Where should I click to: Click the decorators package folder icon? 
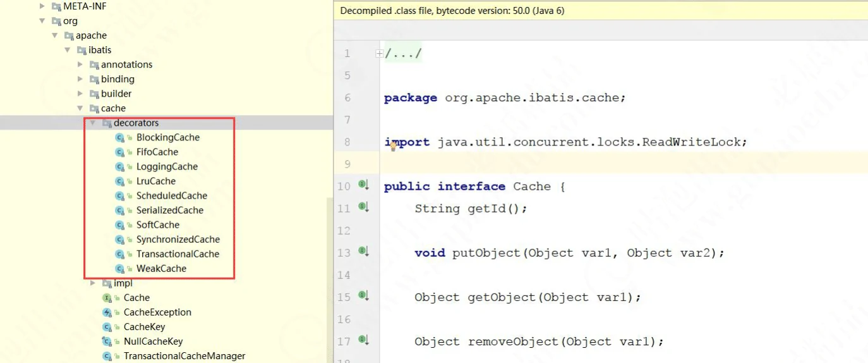(x=107, y=123)
